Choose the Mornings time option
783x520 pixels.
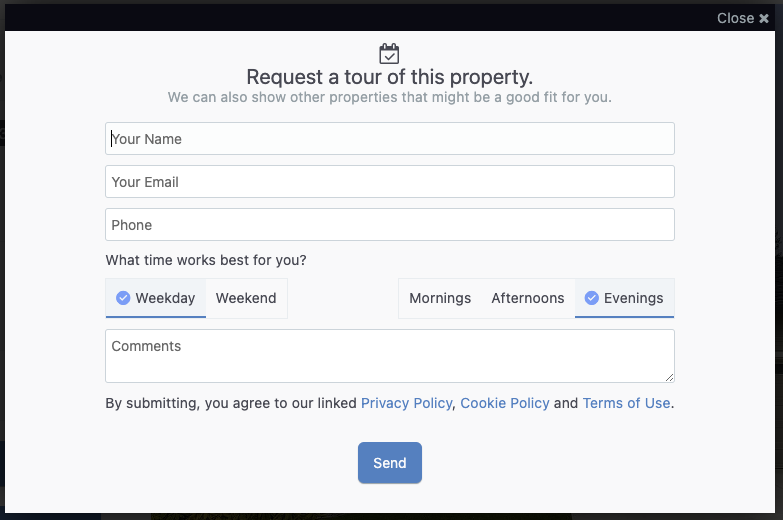[x=440, y=298]
